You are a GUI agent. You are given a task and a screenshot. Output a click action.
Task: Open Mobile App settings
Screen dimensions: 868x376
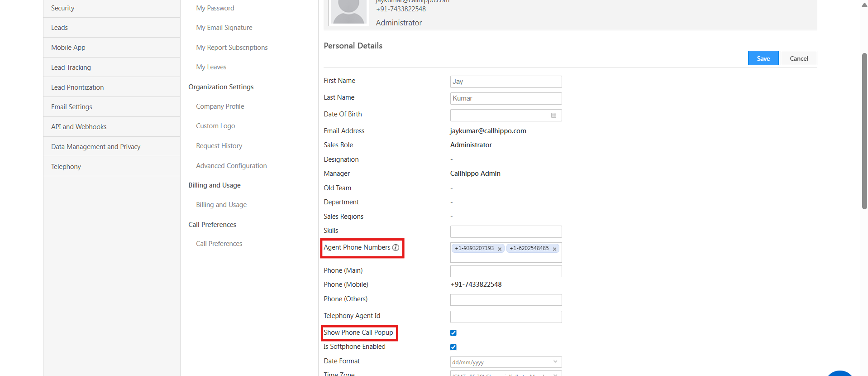pos(112,48)
